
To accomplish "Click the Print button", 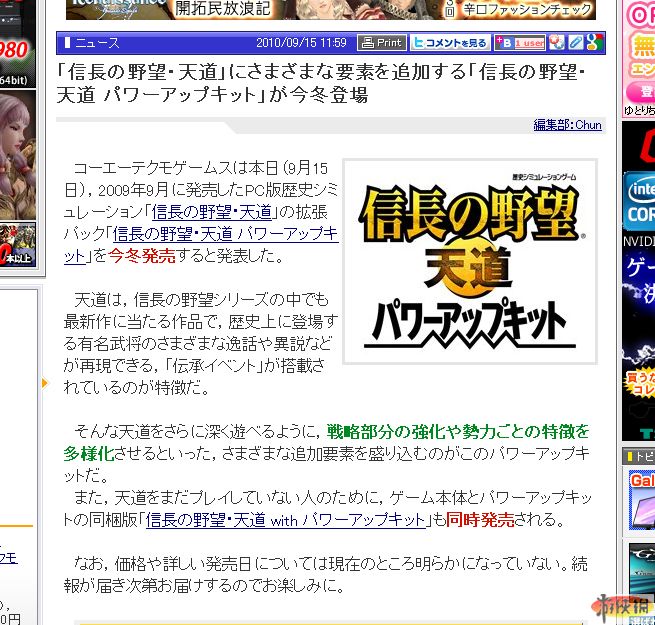I will tap(381, 43).
